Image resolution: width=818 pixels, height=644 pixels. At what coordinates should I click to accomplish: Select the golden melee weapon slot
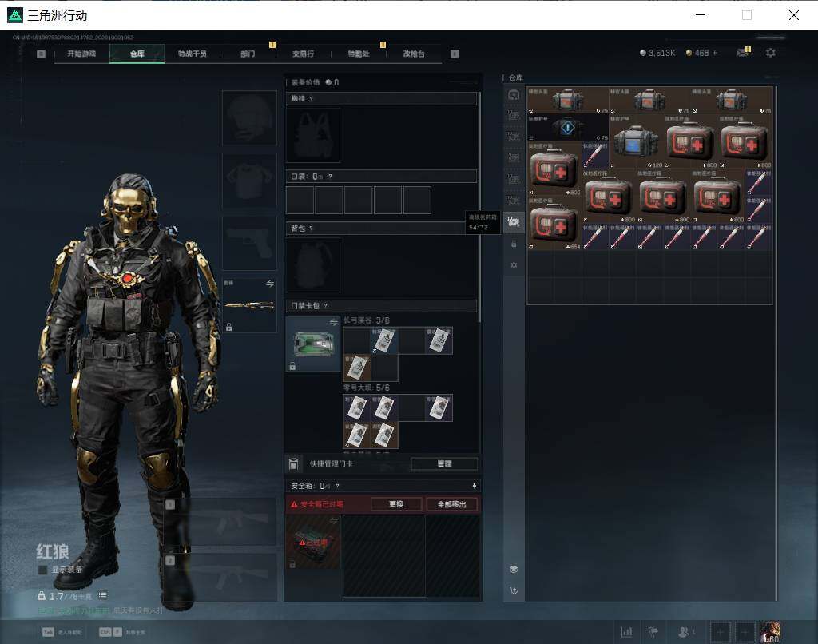pyautogui.click(x=249, y=305)
